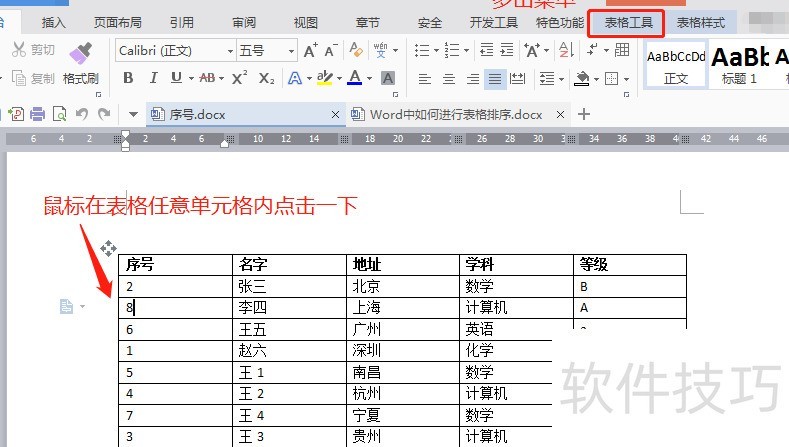Image resolution: width=789 pixels, height=447 pixels.
Task: Click the table cell containing 张三
Action: 289,286
